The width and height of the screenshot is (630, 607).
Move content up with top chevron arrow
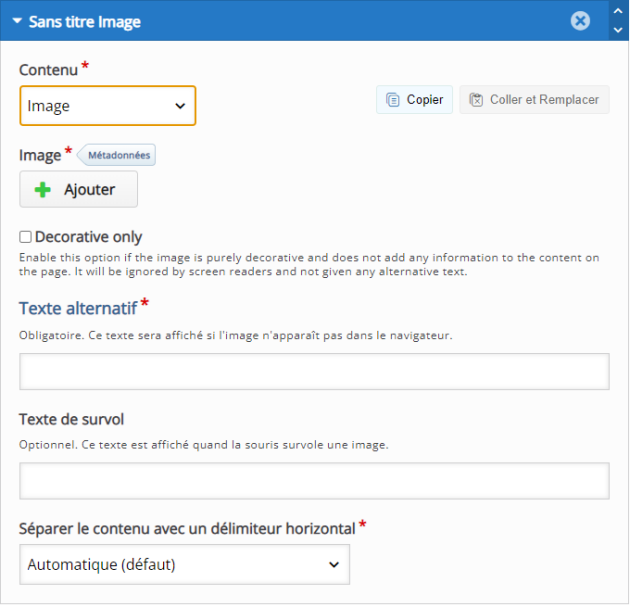[618, 11]
